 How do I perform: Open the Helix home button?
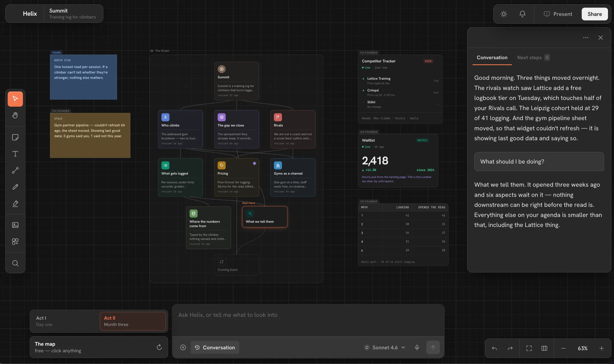30,13
